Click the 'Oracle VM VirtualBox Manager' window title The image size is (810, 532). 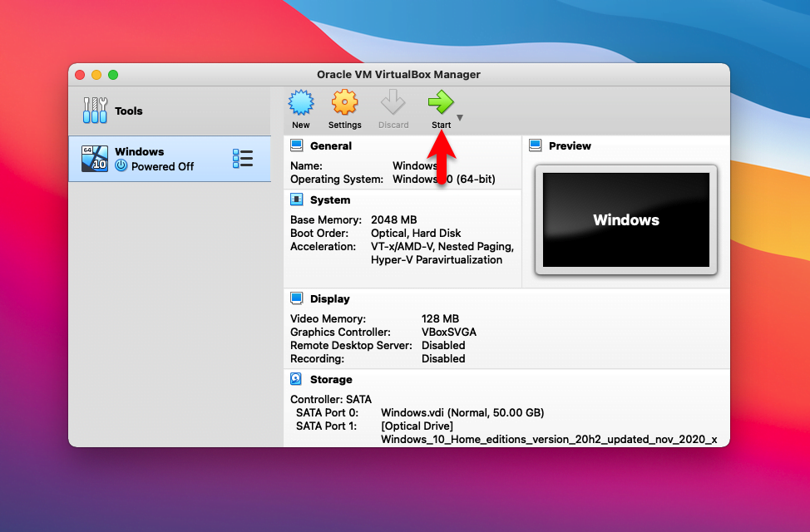pyautogui.click(x=399, y=74)
